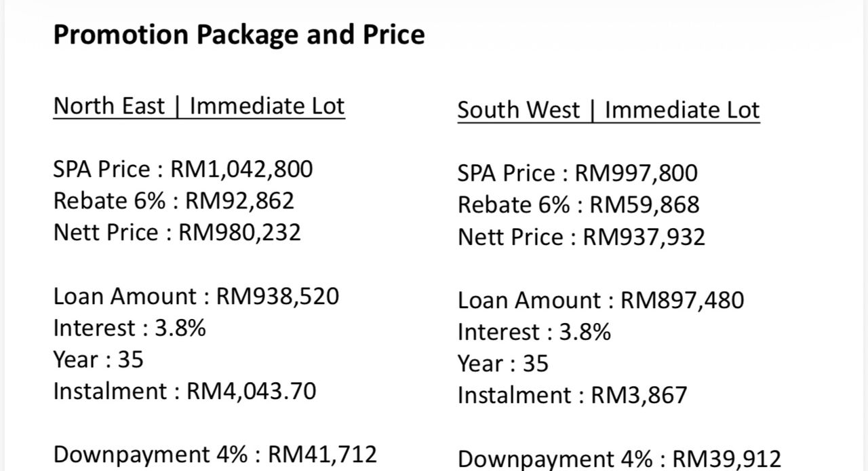The image size is (868, 471).
Task: Open the underlined "North East | Immediate Lot" heading
Action: pos(199,106)
